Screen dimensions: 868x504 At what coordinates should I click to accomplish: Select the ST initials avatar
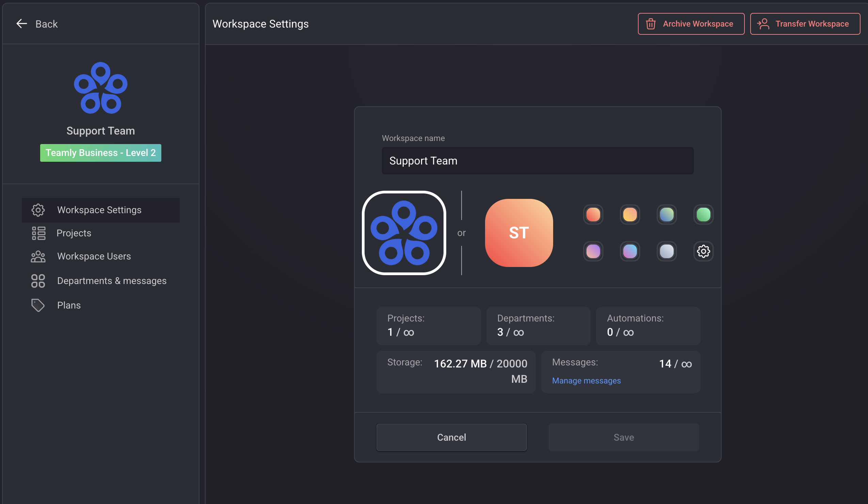[x=519, y=233]
